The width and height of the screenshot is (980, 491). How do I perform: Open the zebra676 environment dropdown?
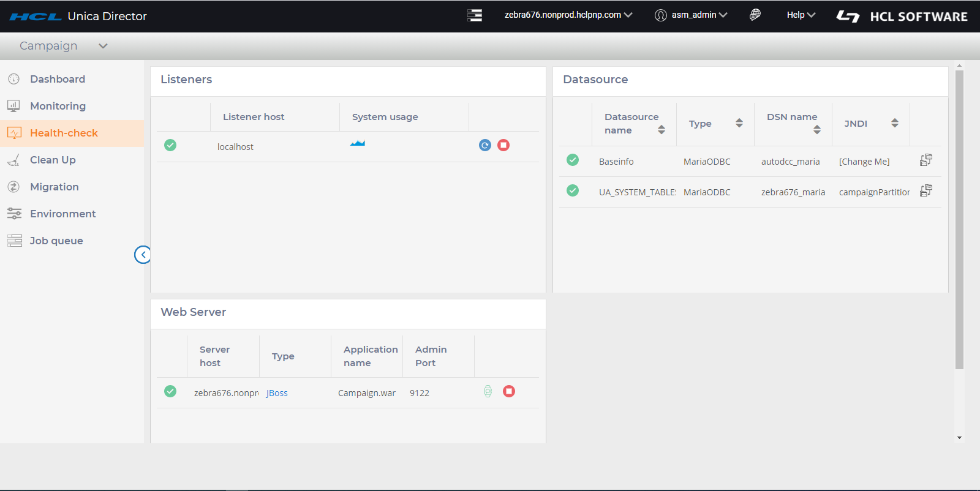(568, 15)
